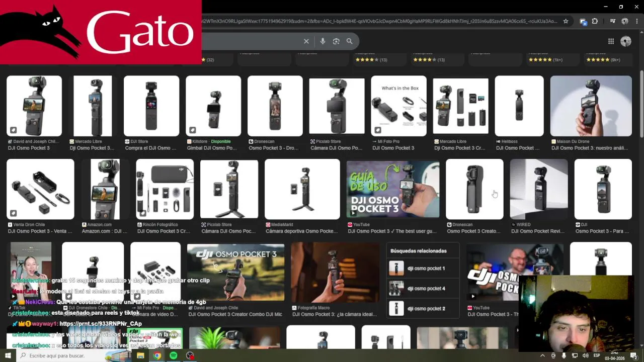Click the address bar URL

pyautogui.click(x=380, y=21)
